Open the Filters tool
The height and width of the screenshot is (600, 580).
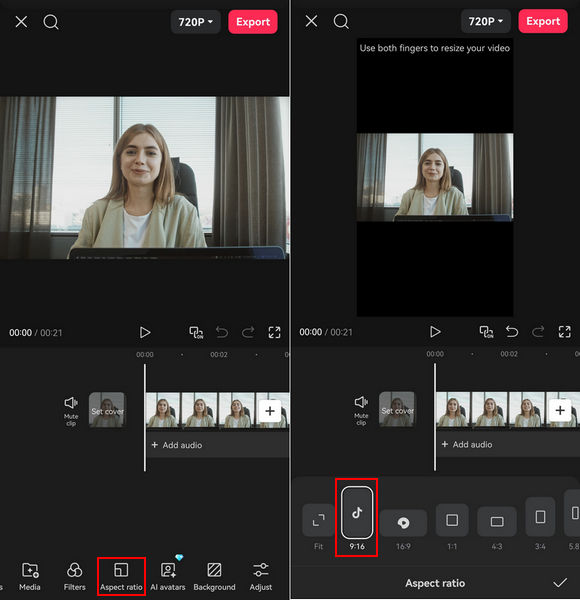tap(75, 576)
